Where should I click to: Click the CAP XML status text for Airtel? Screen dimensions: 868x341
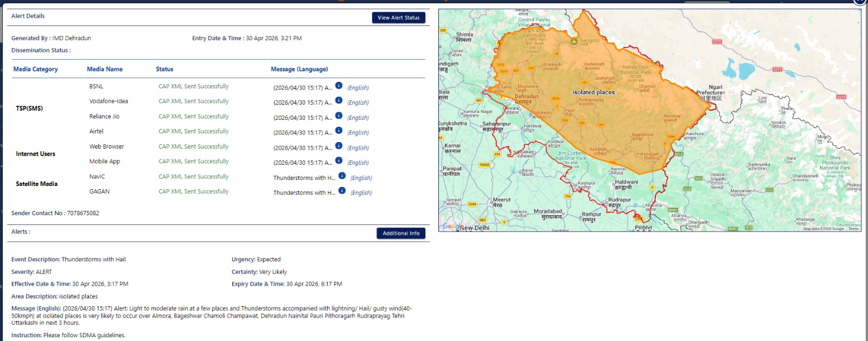194,131
